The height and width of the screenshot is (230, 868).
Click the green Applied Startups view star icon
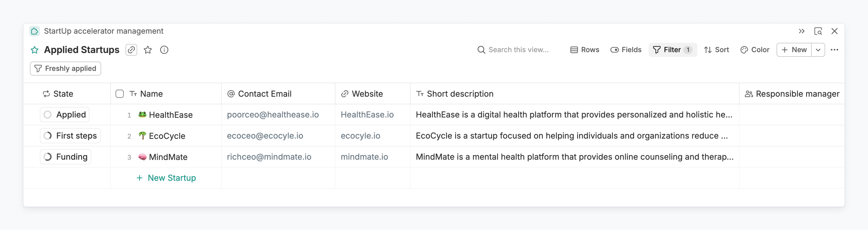tap(35, 50)
